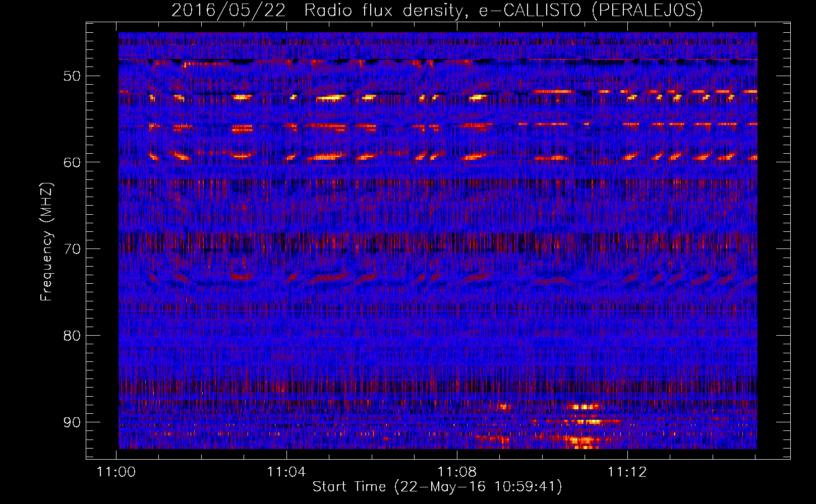Click the 60 frequency tick label
The image size is (816, 504).
[72, 162]
